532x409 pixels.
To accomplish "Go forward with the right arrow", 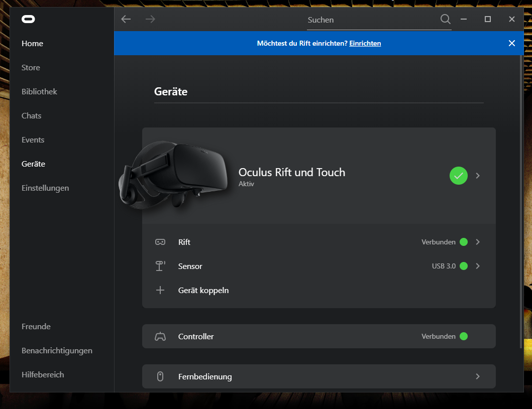I will (150, 19).
